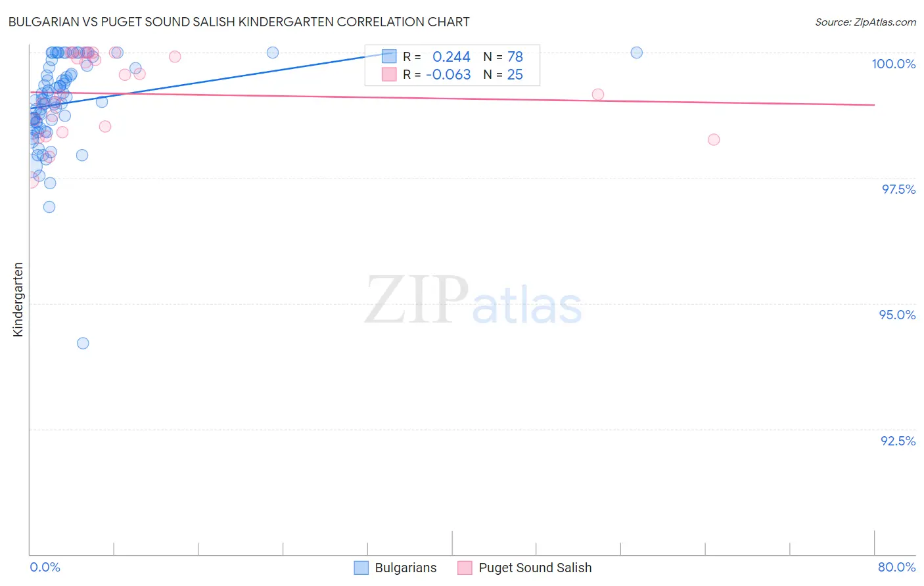Click the 92.5% y-axis label

898,441
